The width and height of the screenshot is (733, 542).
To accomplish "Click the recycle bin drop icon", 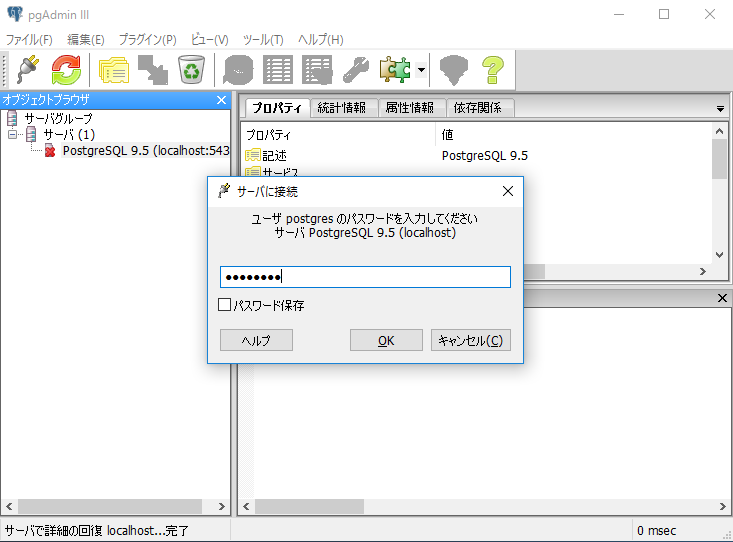I will tap(191, 70).
